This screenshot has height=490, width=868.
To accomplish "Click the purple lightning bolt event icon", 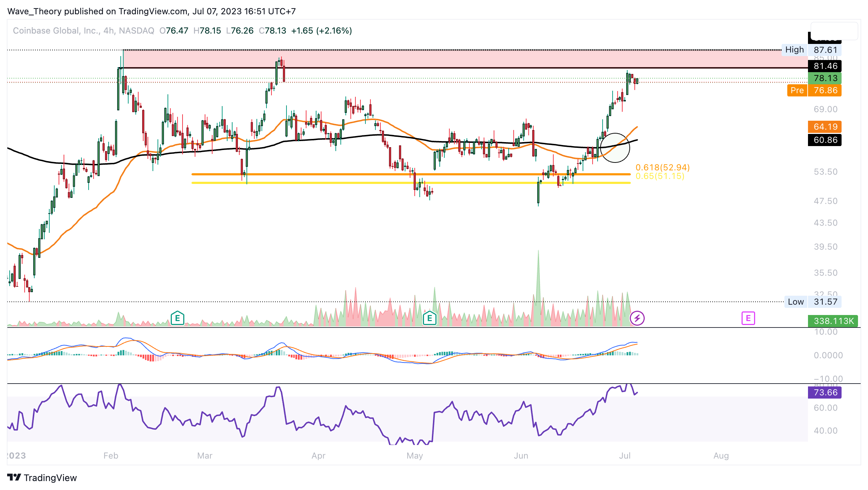I will tap(637, 318).
